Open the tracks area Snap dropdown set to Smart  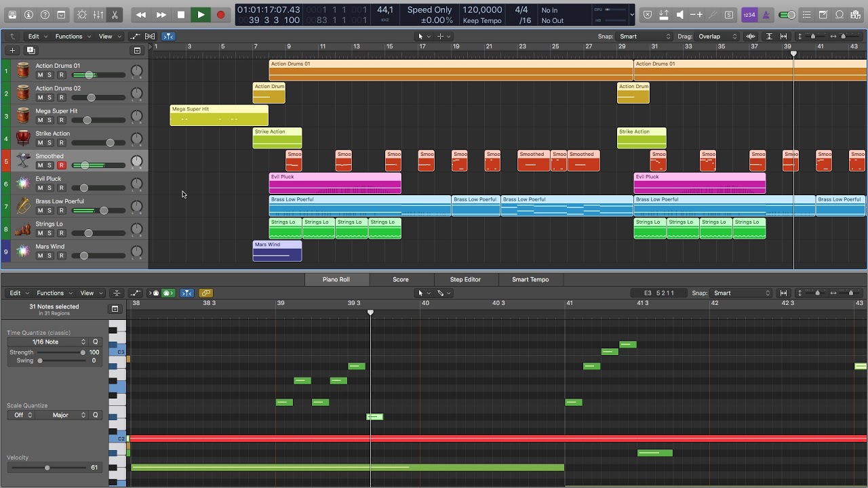(644, 36)
